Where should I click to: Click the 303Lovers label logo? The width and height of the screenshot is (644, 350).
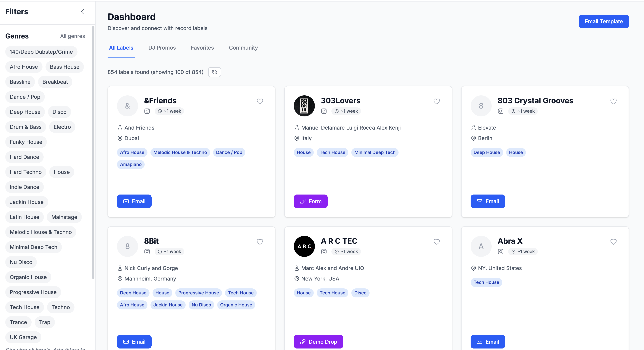[x=304, y=106]
